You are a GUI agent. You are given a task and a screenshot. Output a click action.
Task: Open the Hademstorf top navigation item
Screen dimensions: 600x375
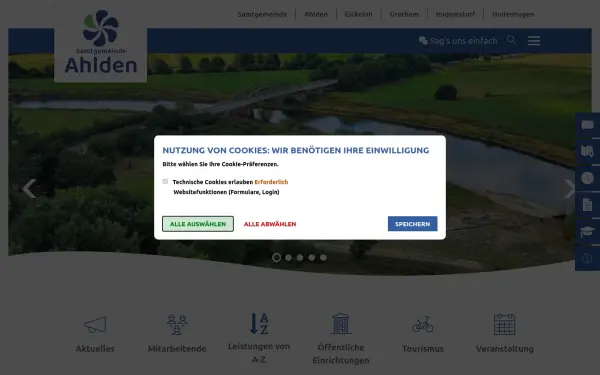455,14
